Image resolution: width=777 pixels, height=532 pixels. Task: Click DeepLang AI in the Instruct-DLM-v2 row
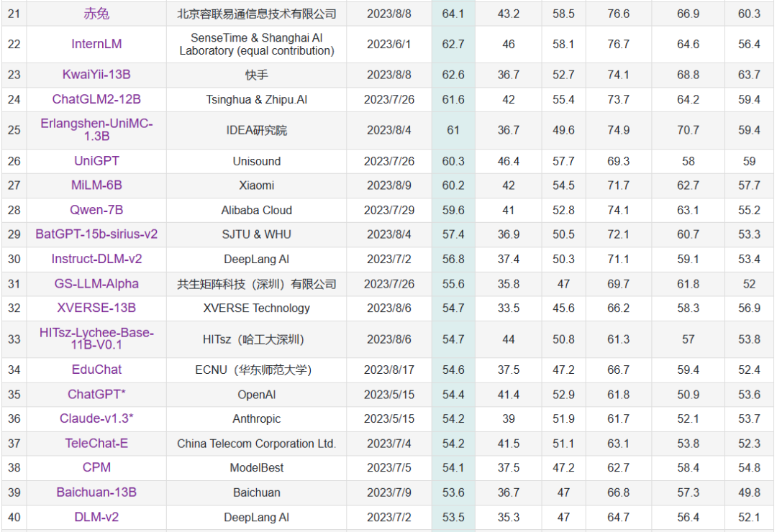(x=257, y=260)
